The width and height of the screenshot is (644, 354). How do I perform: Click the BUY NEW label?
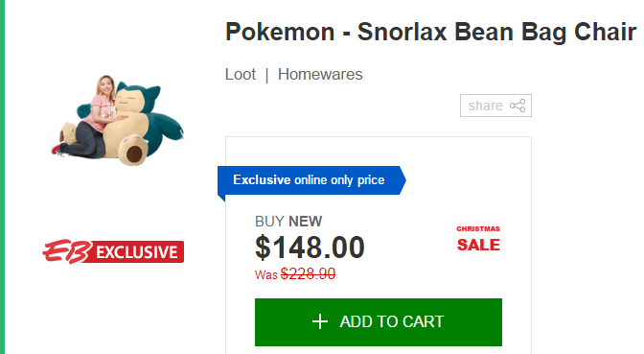pos(288,222)
